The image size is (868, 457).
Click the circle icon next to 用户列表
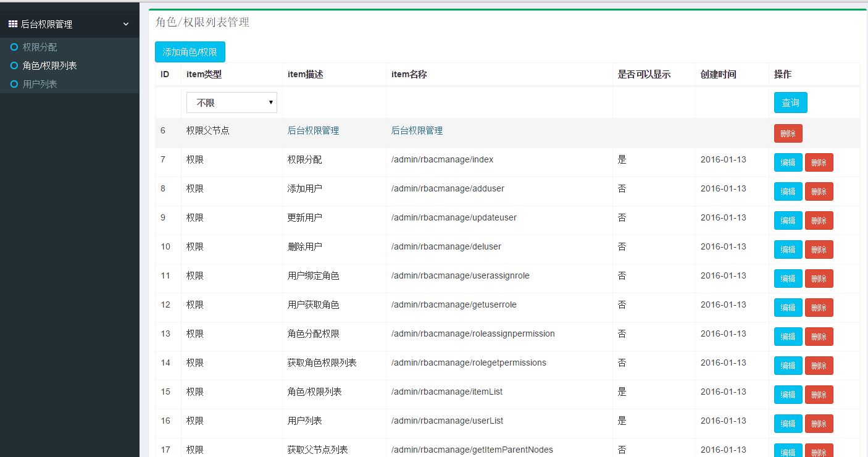point(14,84)
